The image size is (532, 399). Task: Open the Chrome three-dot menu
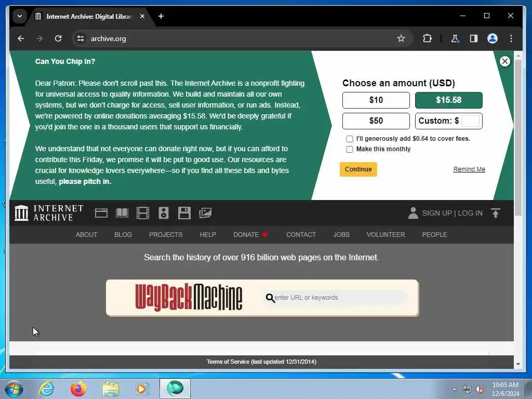pyautogui.click(x=511, y=38)
